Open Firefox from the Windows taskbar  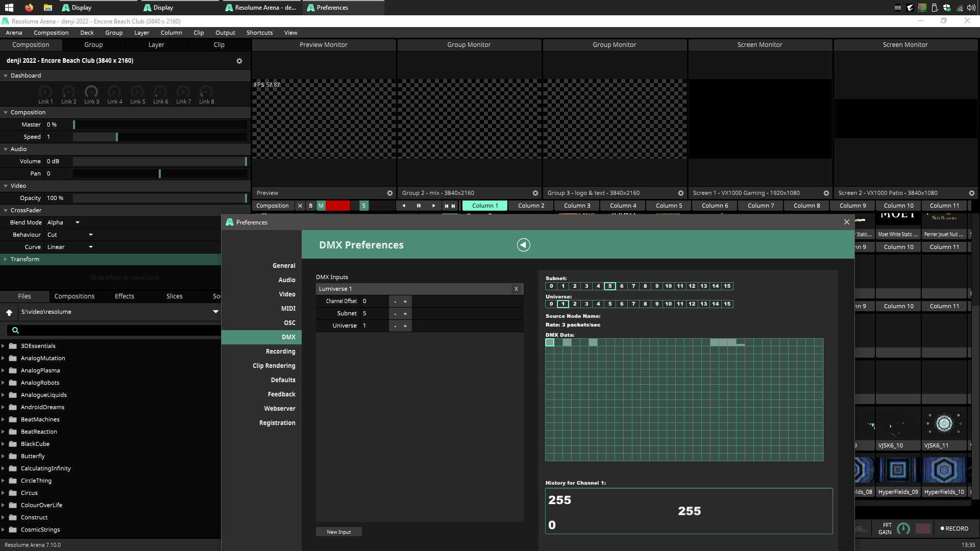pos(29,8)
